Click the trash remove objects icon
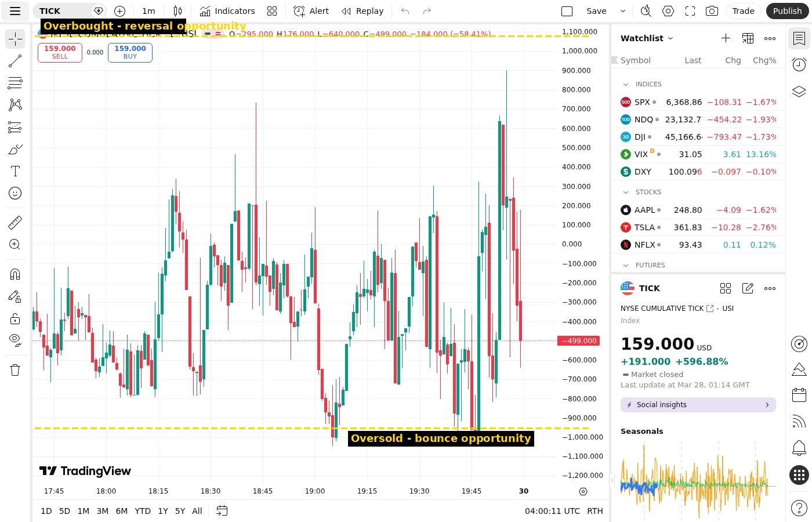 point(15,370)
